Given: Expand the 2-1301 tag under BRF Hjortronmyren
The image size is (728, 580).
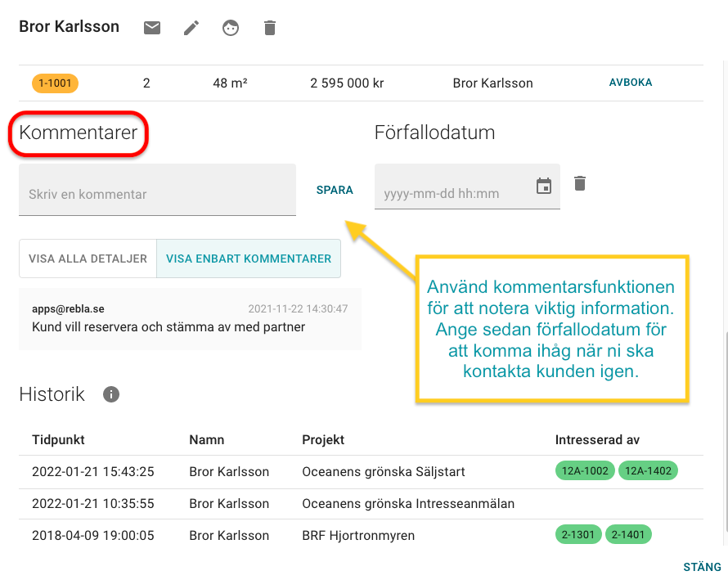Looking at the screenshot, I should pyautogui.click(x=578, y=534).
